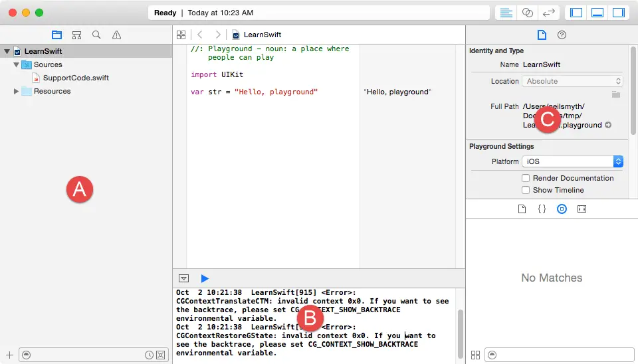Open the Project navigator folder icon

click(x=57, y=35)
